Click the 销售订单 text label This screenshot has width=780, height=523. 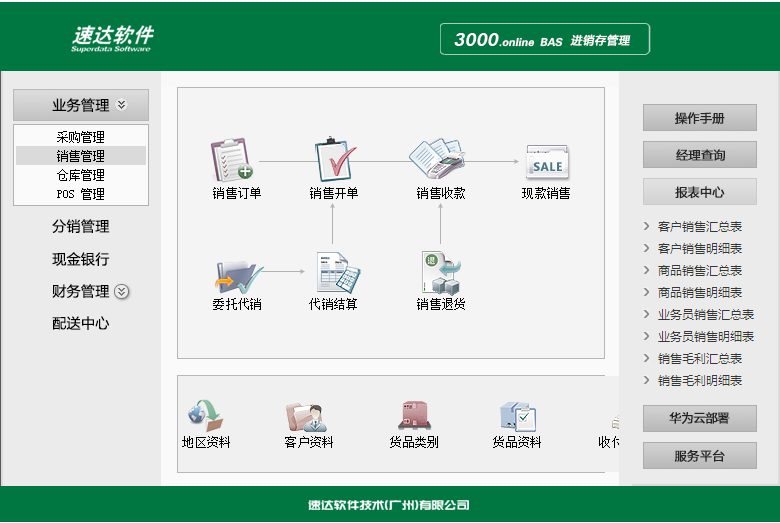click(x=237, y=193)
